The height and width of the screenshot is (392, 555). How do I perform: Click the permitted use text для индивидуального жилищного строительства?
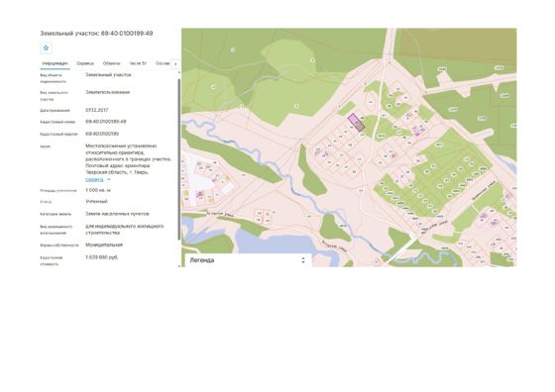pyautogui.click(x=125, y=230)
